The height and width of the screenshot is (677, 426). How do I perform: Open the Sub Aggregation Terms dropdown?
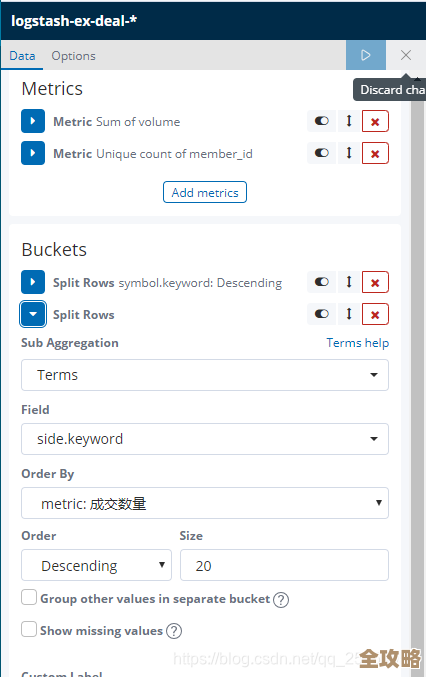point(205,375)
